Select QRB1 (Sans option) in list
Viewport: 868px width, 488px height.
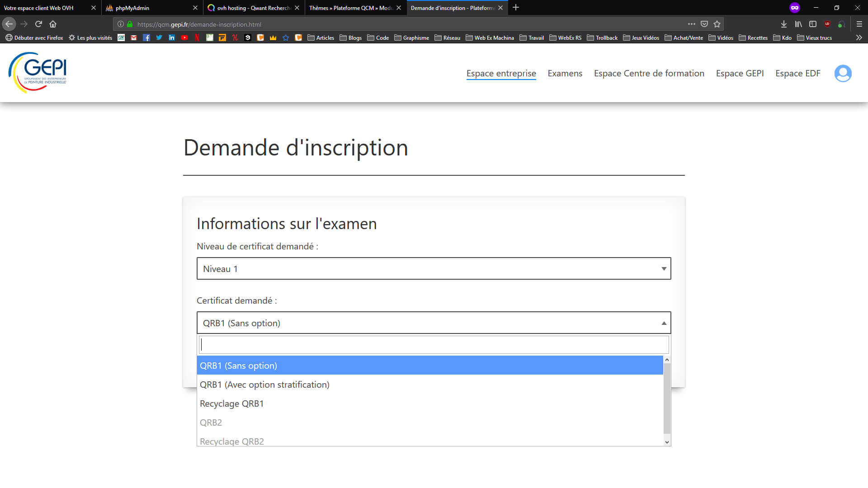(430, 366)
